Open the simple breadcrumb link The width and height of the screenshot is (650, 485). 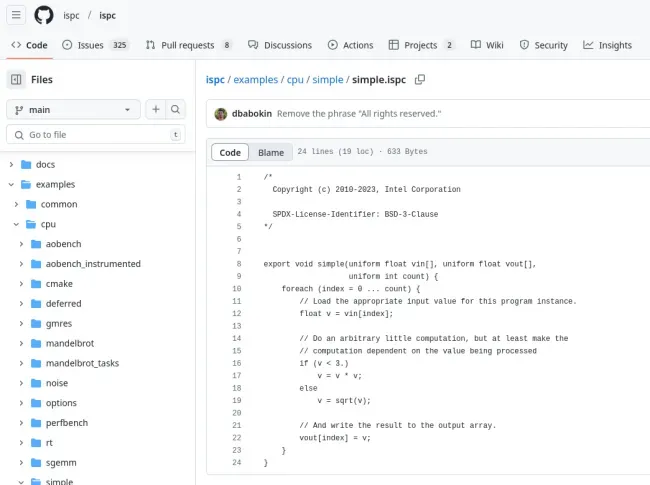click(x=328, y=80)
